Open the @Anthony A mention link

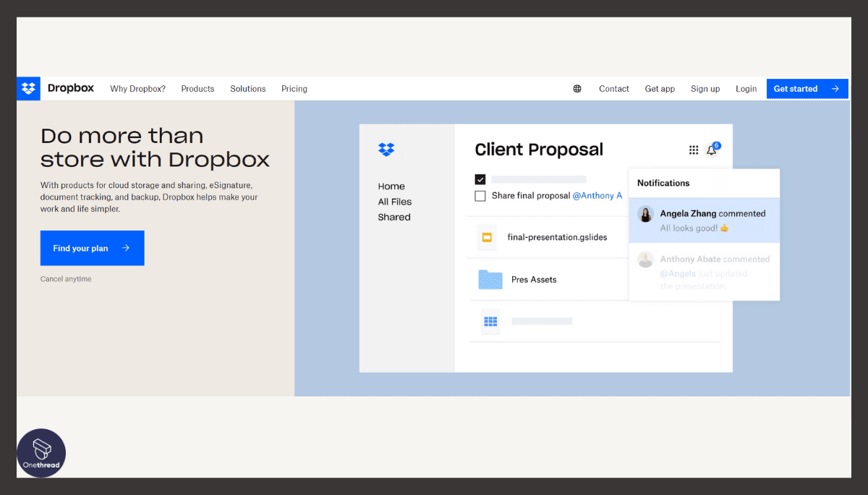coord(597,195)
